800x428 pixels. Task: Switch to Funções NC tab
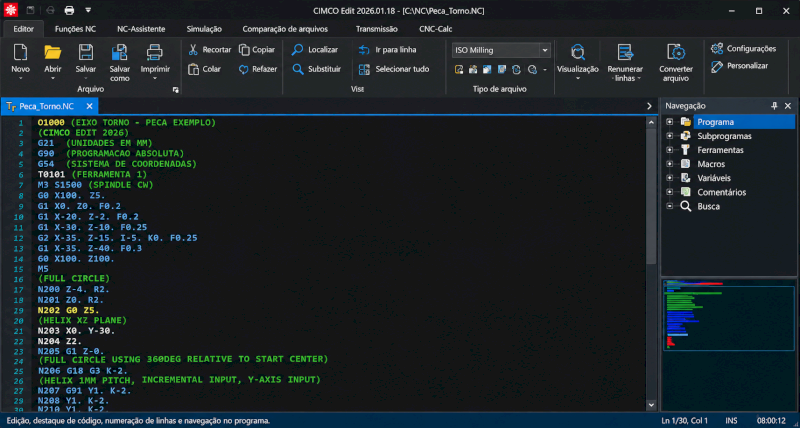tap(76, 29)
